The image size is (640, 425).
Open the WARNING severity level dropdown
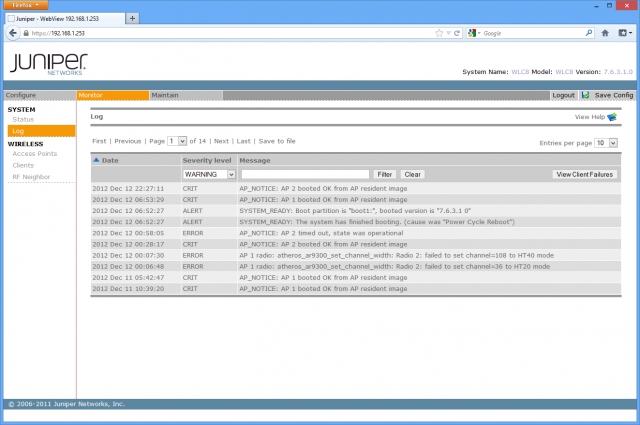(x=209, y=174)
